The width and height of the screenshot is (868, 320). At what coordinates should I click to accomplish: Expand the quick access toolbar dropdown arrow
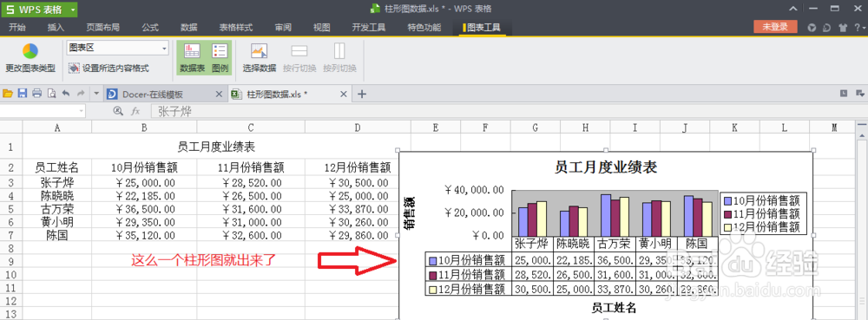95,94
